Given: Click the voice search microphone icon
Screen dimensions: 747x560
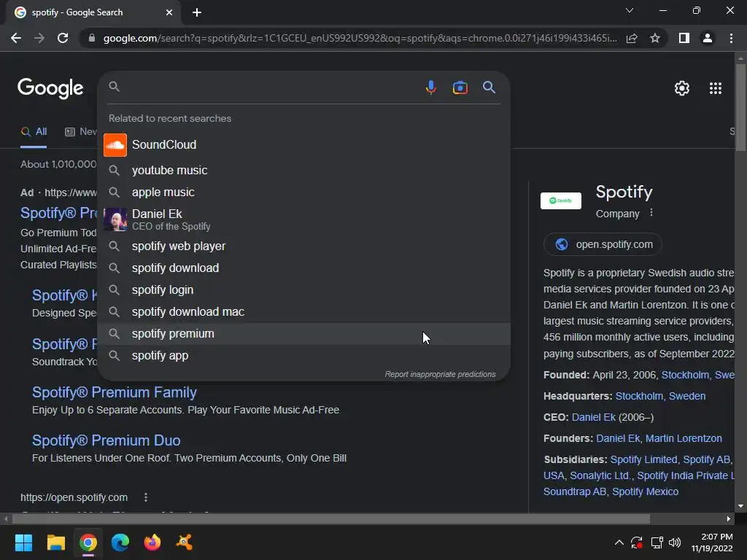Looking at the screenshot, I should tap(430, 87).
